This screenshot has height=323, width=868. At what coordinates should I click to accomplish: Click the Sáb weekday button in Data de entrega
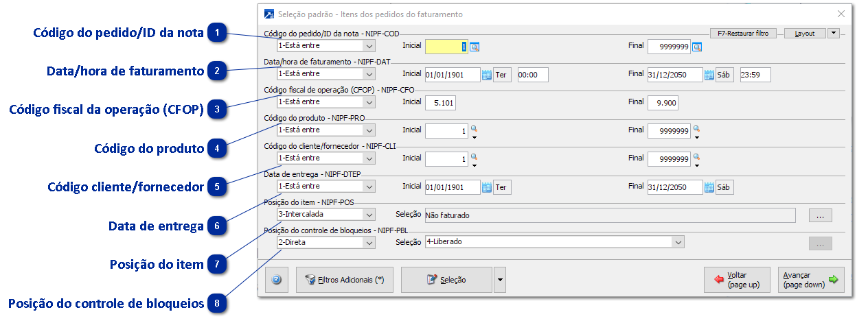pos(725,187)
